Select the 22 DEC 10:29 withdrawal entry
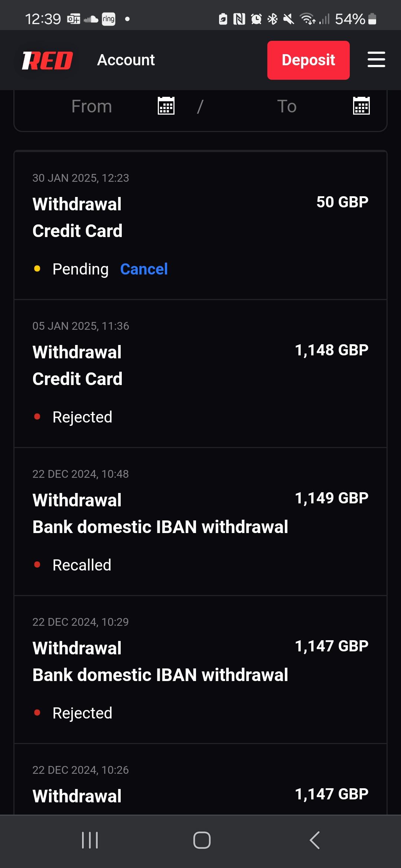This screenshot has width=401, height=868. click(200, 669)
